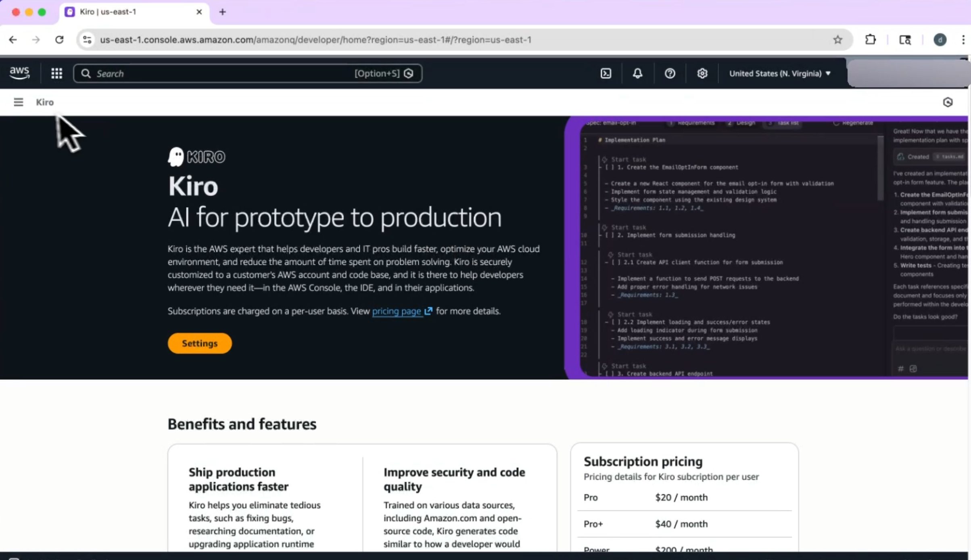
Task: Open a new browser tab
Action: (x=222, y=12)
